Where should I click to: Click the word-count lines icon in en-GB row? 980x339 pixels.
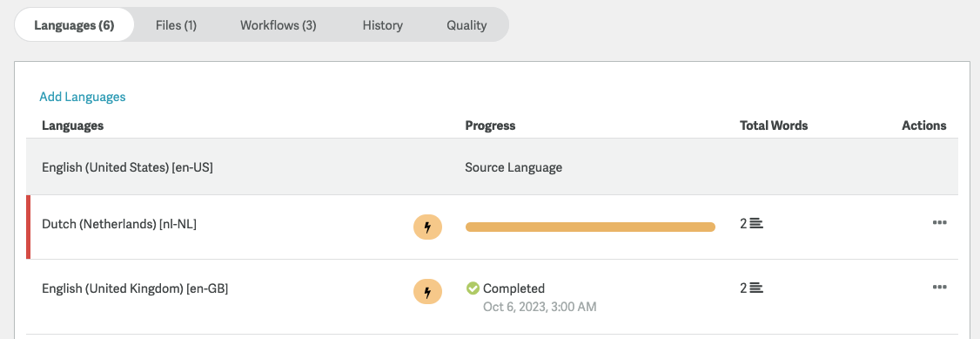[756, 288]
